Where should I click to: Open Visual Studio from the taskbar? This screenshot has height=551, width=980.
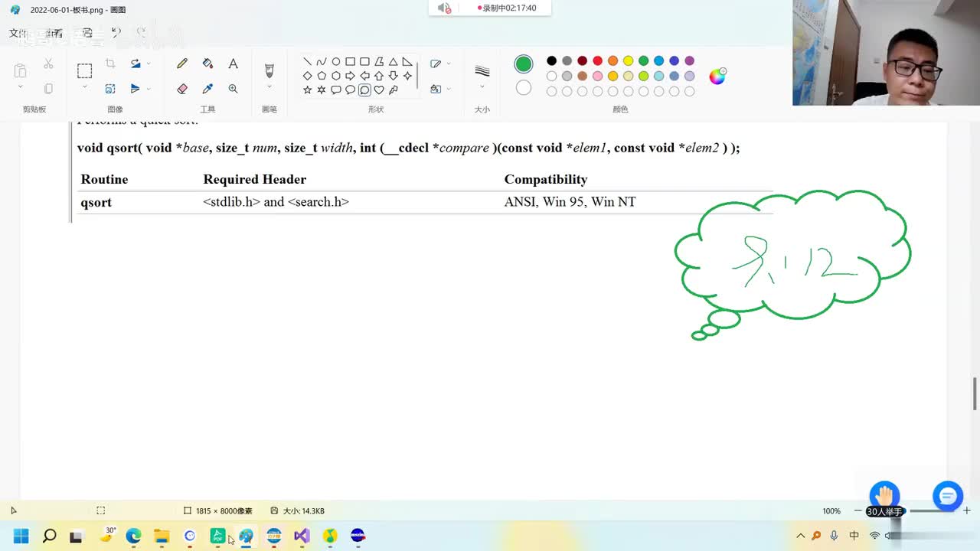click(302, 536)
